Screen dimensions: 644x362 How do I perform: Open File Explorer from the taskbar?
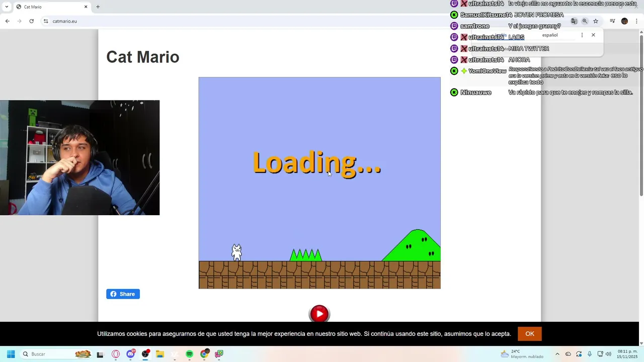tap(160, 354)
